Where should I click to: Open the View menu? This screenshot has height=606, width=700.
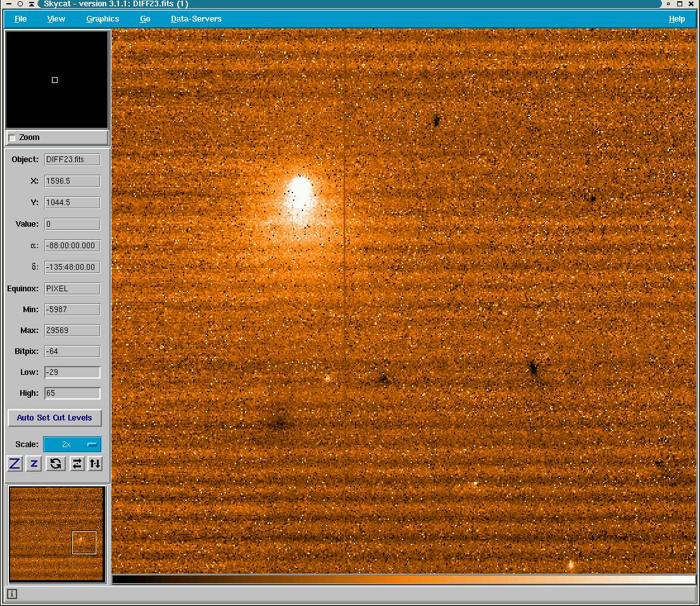pyautogui.click(x=56, y=19)
